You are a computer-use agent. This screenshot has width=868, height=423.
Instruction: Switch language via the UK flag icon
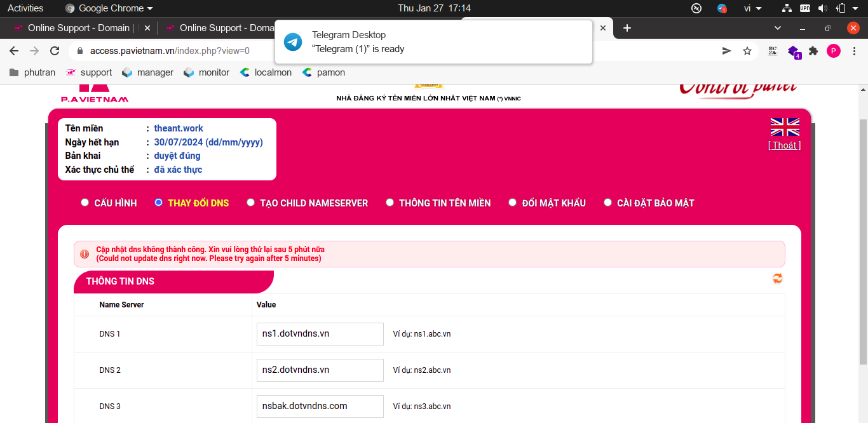785,127
